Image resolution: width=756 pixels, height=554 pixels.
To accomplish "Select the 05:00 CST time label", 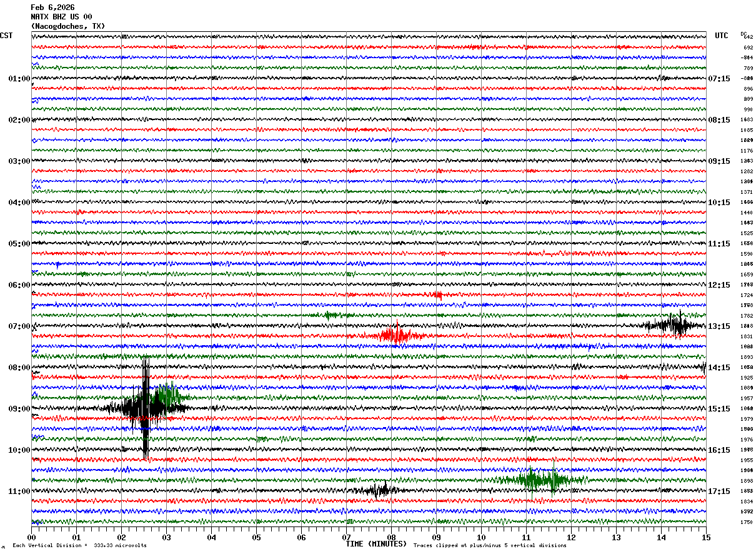I will [x=19, y=244].
